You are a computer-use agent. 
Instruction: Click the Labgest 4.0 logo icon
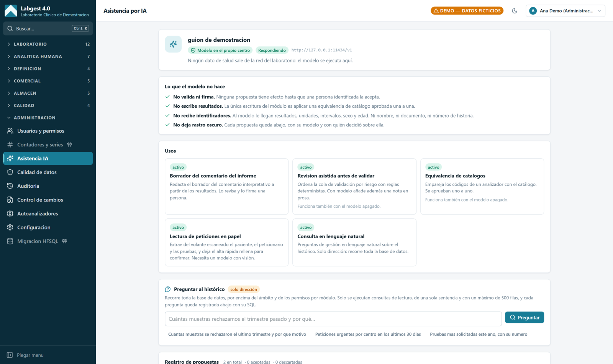pyautogui.click(x=11, y=11)
